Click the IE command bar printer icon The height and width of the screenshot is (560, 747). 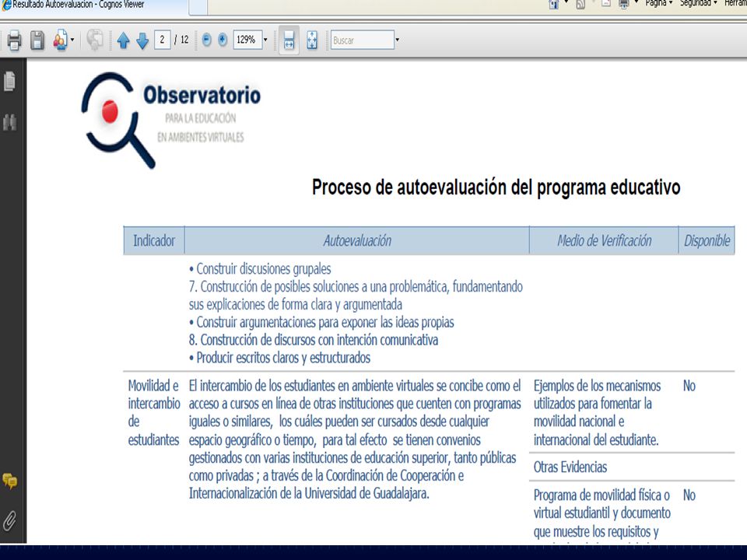[623, 5]
